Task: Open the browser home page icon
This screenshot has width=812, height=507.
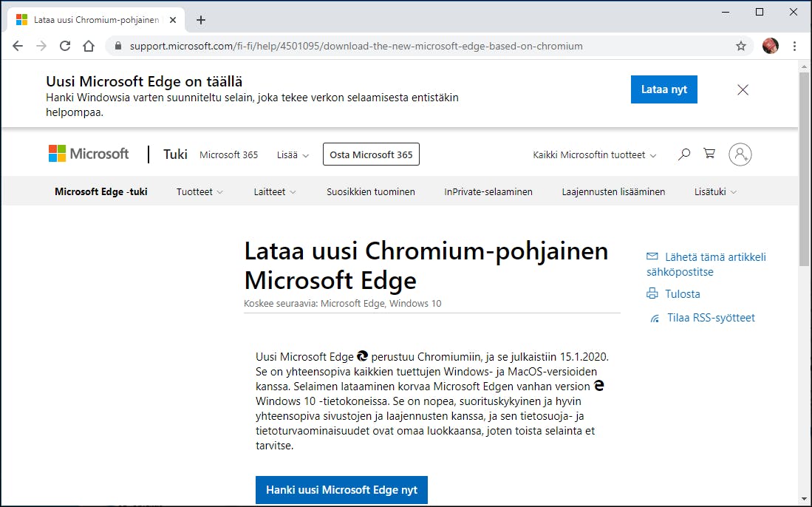Action: coord(89,46)
